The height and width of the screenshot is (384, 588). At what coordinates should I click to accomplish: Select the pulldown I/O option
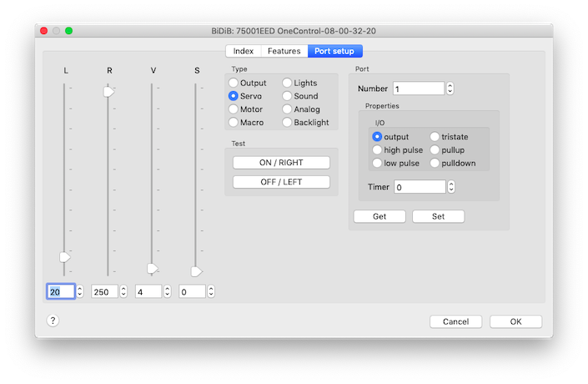pos(435,164)
